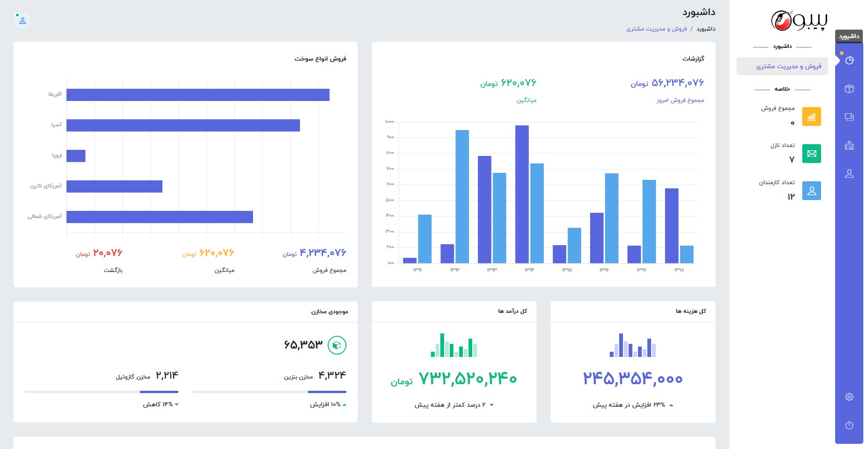Screen dimensions: 868x449
Task: Open the cube icon in the sidebar
Action: pos(849,89)
